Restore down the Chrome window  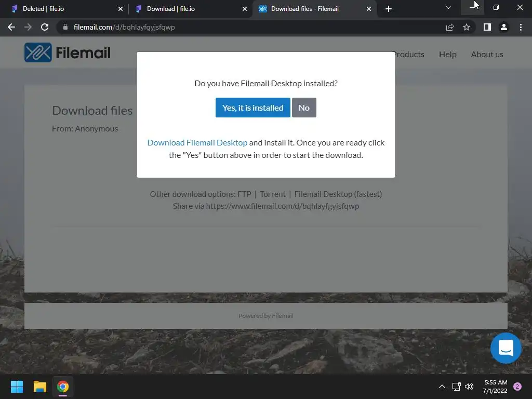(x=496, y=7)
